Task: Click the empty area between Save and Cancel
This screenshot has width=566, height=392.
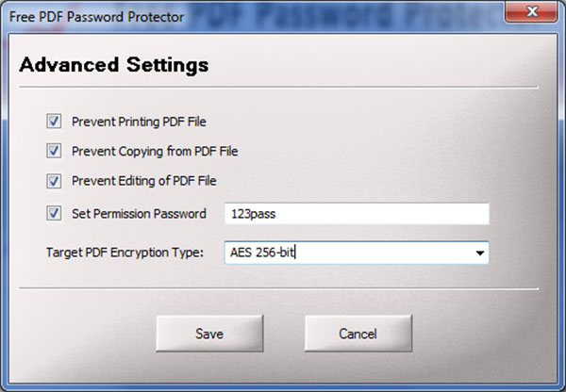Action: point(270,334)
